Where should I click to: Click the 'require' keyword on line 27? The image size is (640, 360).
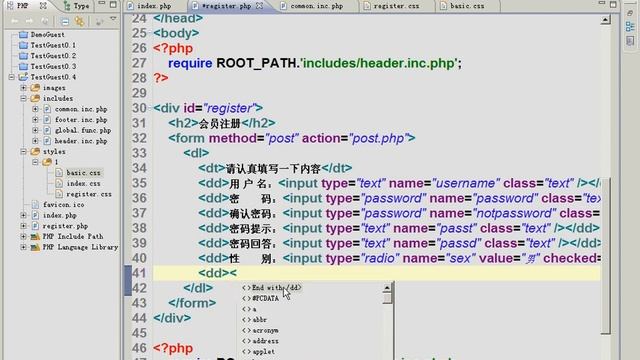pyautogui.click(x=190, y=63)
